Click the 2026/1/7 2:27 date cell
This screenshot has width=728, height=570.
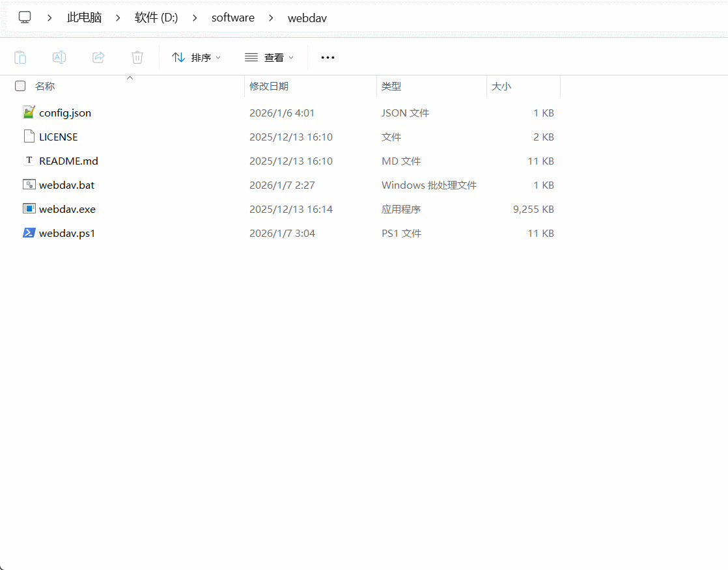click(x=282, y=185)
